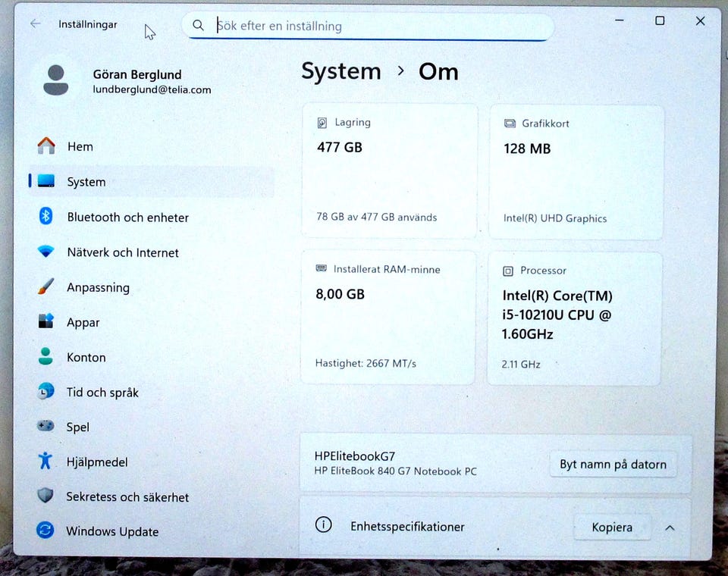Click the back arrow icon
The image size is (728, 576).
coord(36,23)
